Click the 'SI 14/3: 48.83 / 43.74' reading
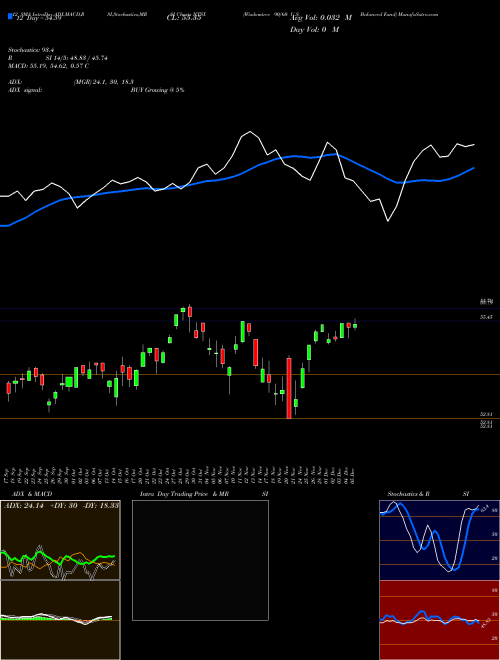The image size is (500, 660). click(x=77, y=58)
